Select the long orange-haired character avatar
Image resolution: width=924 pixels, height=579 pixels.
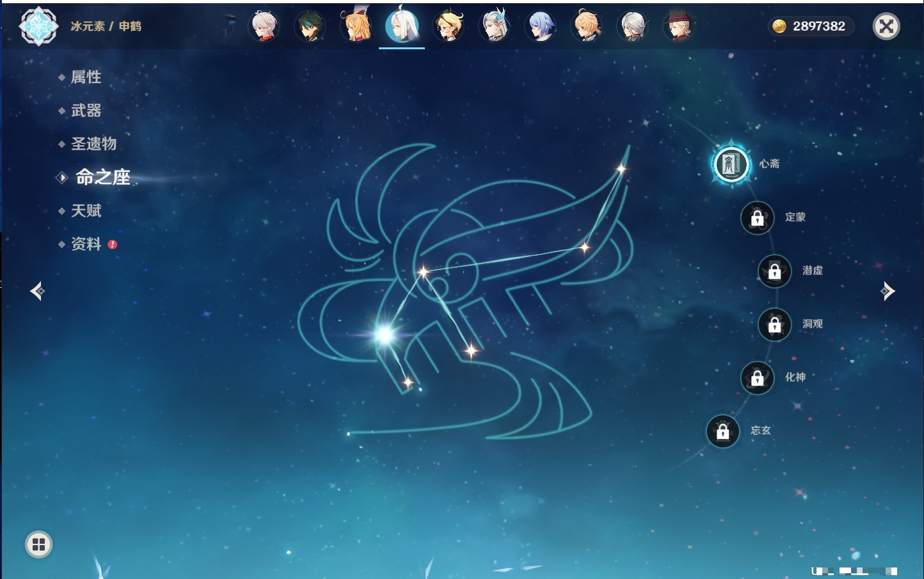(x=356, y=25)
